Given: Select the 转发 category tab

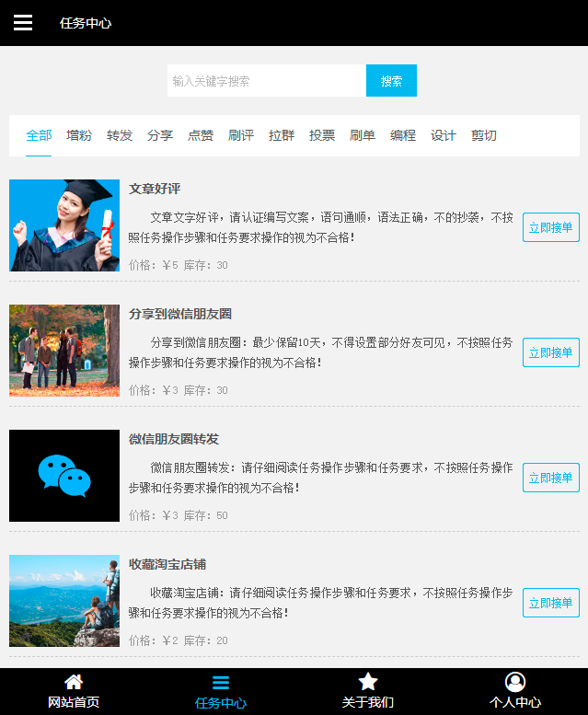Looking at the screenshot, I should 120,135.
